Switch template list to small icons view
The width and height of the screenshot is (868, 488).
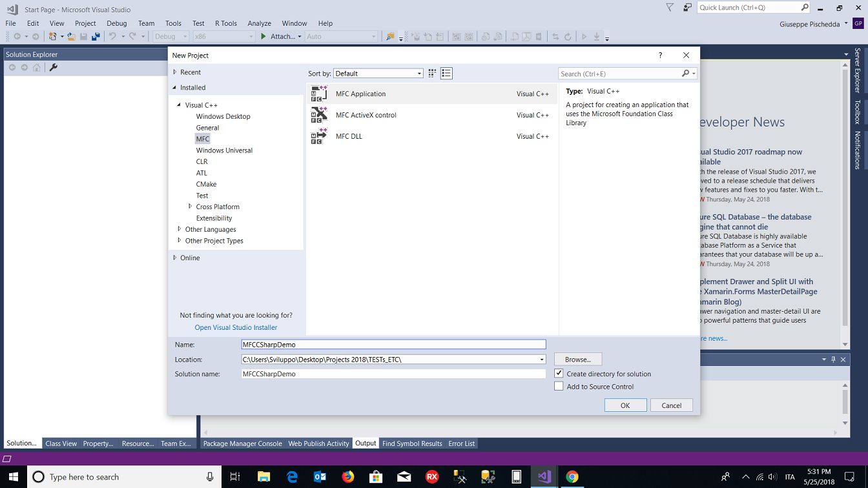click(432, 73)
